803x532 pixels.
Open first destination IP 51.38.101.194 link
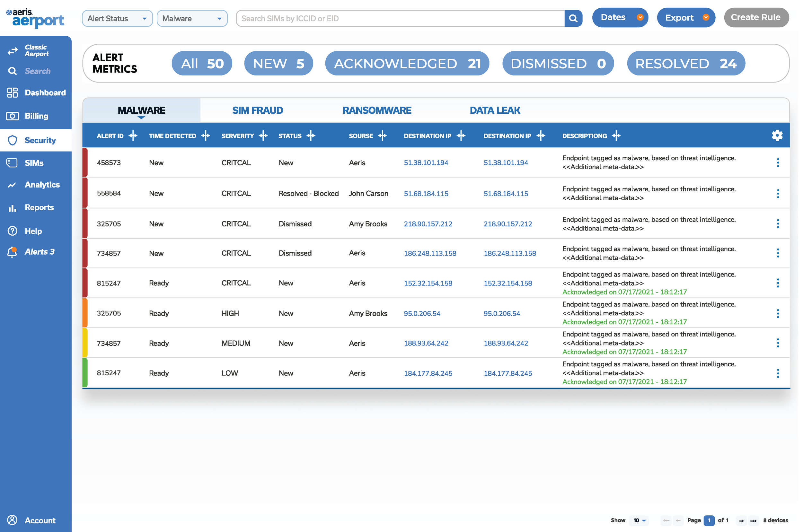click(x=426, y=163)
